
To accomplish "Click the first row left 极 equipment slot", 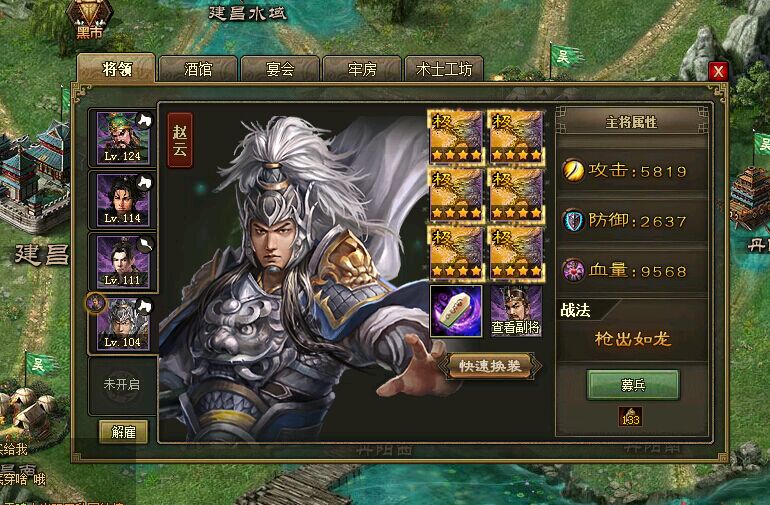I will (x=456, y=138).
